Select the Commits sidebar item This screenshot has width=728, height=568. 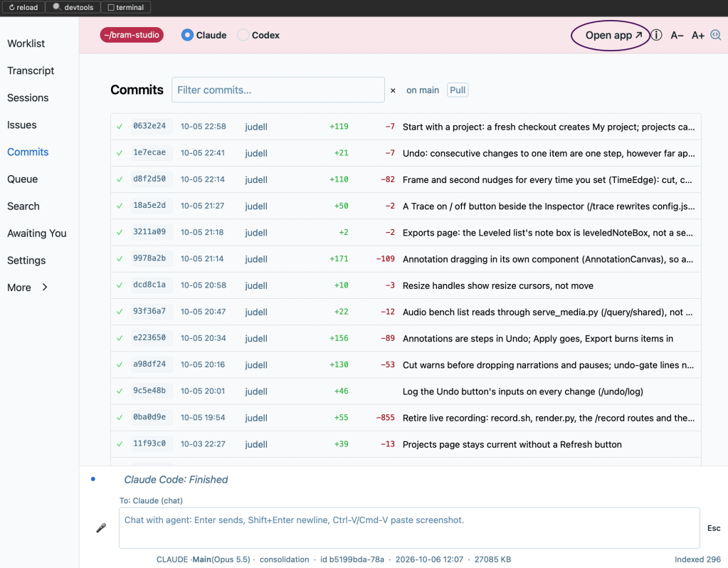(x=28, y=152)
